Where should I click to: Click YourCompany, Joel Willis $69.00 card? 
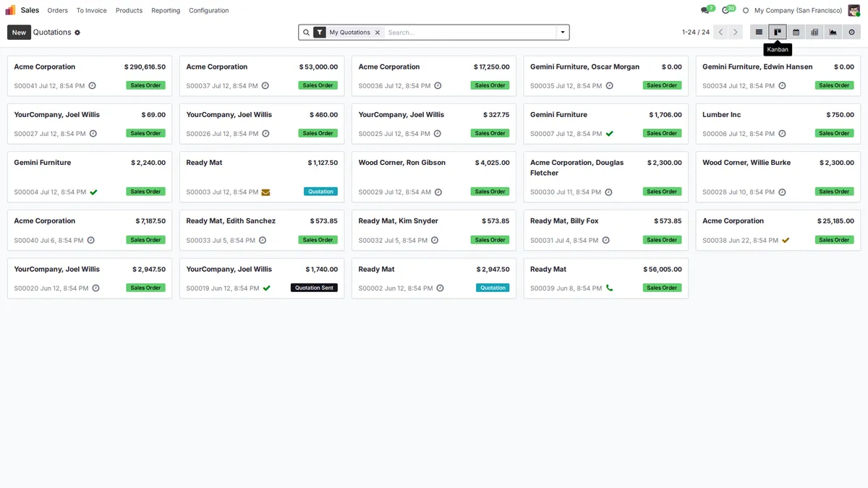[x=90, y=124]
